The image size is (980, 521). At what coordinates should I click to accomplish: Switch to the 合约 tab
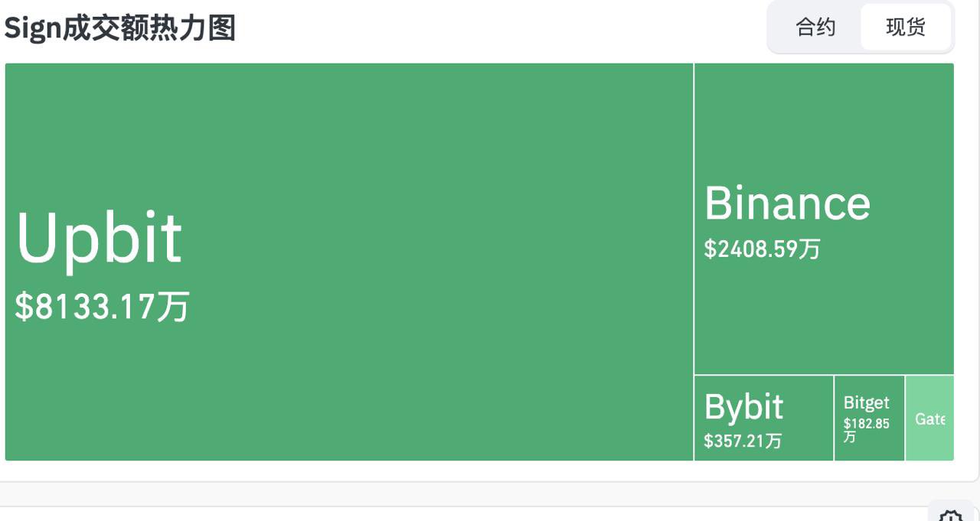815,28
